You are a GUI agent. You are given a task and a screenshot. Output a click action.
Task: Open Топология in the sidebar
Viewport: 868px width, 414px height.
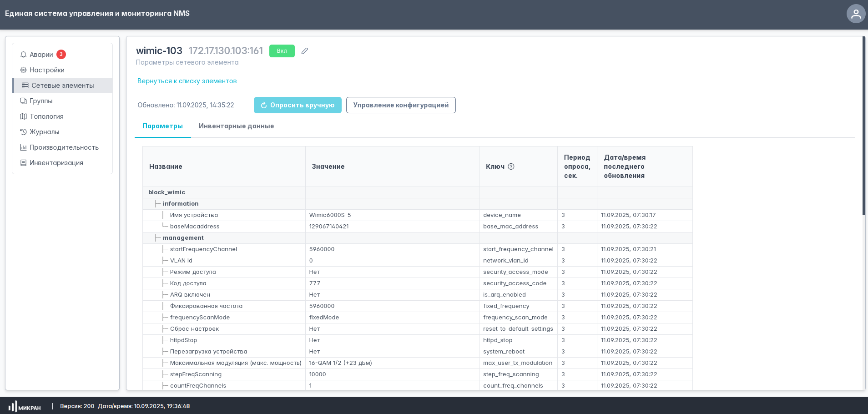(x=46, y=116)
